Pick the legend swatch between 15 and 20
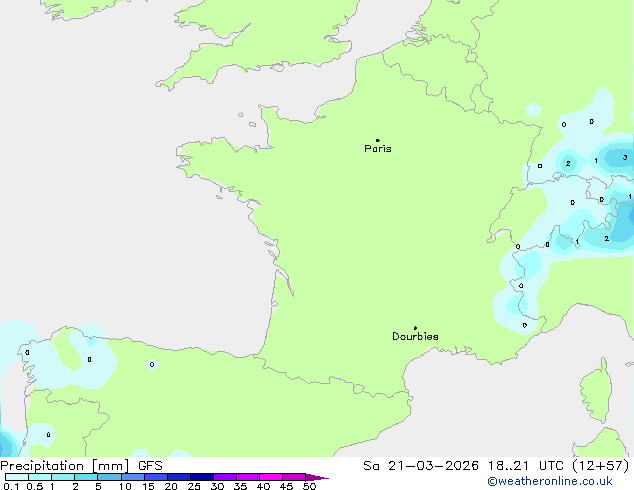 click(155, 477)
